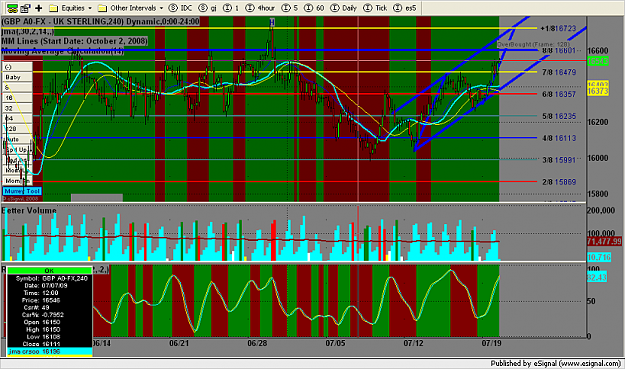This screenshot has height=369, width=625.
Task: Click the Date 07/07/09 row in data window
Action: tap(49, 285)
